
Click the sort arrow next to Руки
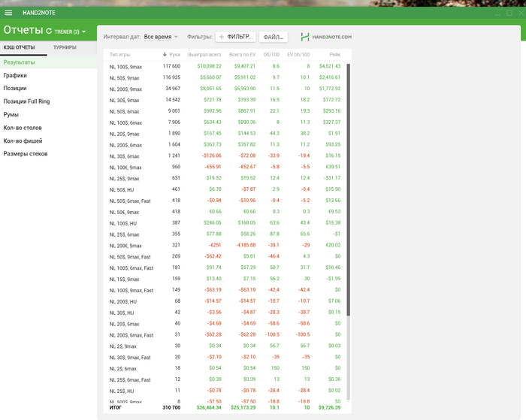click(x=165, y=54)
